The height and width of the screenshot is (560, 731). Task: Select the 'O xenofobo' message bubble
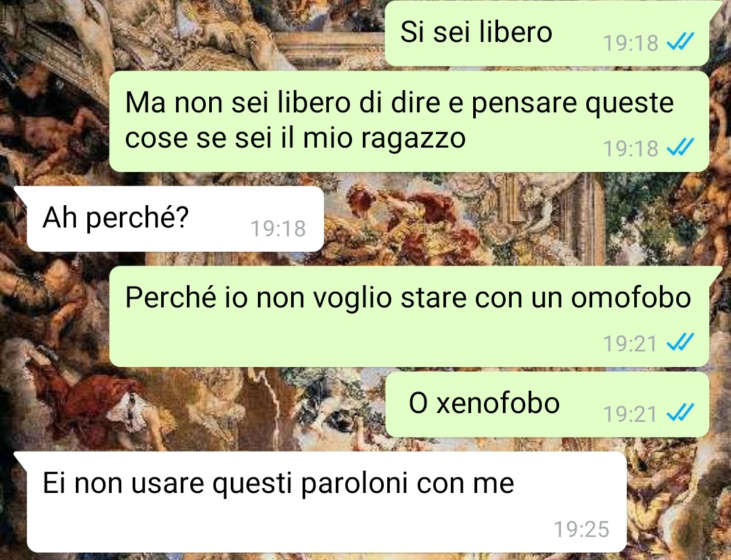(548, 404)
